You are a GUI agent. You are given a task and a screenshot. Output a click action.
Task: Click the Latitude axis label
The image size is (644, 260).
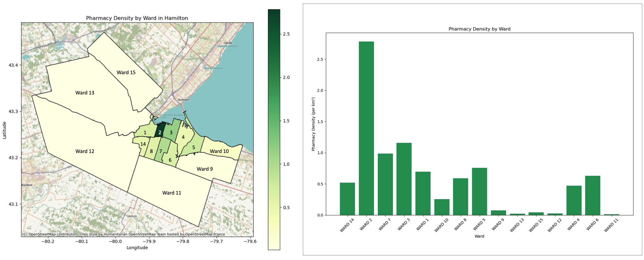click(4, 130)
